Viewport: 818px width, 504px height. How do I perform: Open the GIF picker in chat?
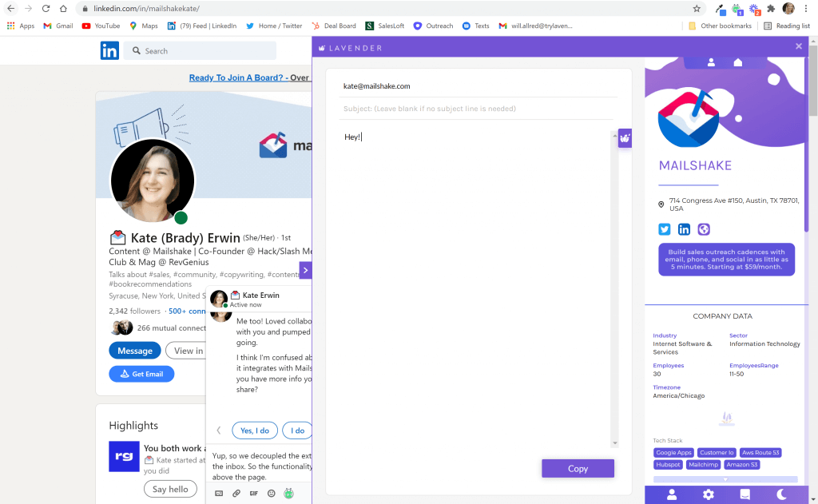253,493
